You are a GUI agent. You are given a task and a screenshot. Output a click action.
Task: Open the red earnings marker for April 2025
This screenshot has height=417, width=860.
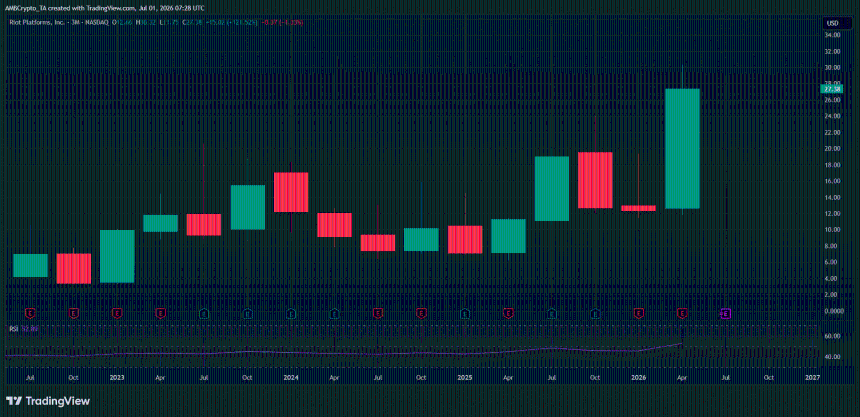click(x=508, y=313)
